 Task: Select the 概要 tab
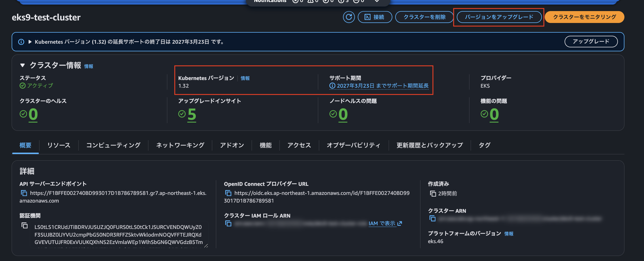click(x=25, y=145)
